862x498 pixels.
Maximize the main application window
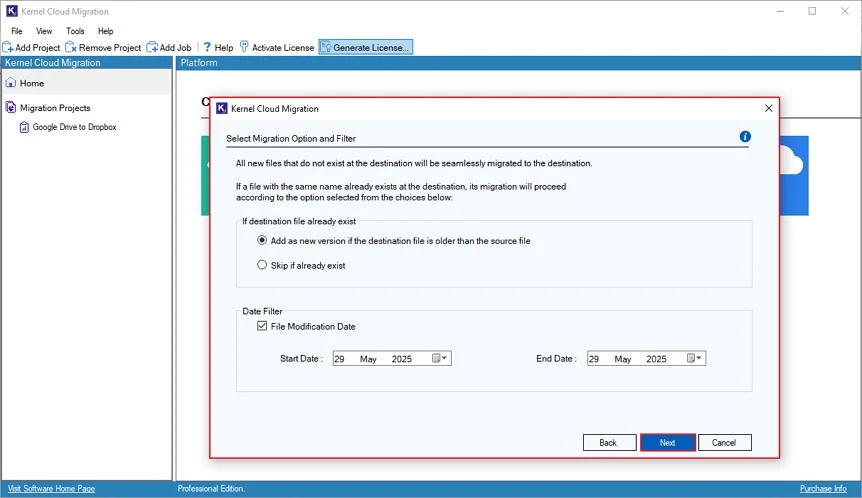tap(812, 11)
